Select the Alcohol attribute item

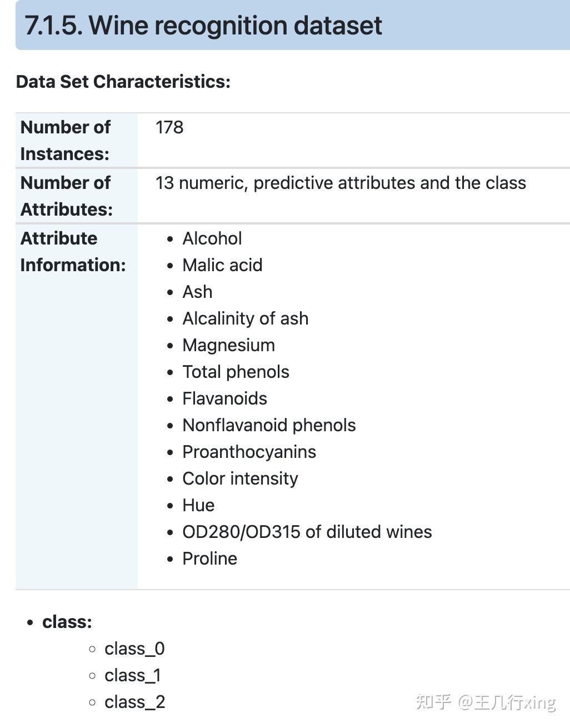(x=212, y=238)
